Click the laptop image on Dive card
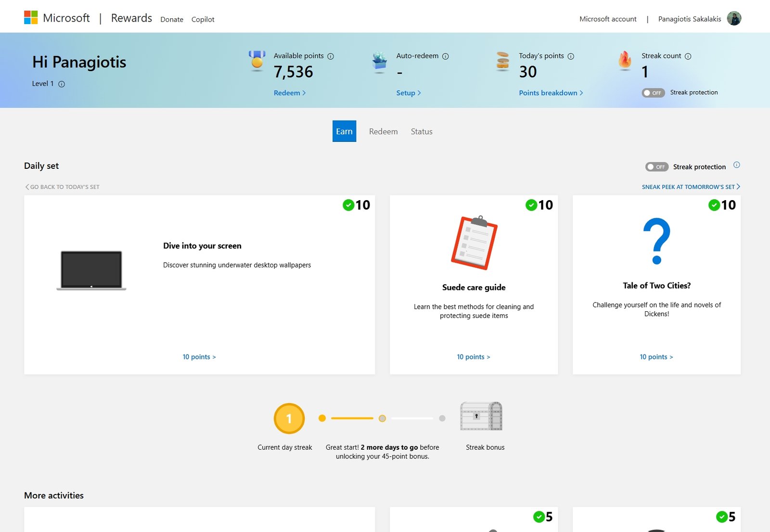Screen dimensions: 770x532 tap(91, 270)
